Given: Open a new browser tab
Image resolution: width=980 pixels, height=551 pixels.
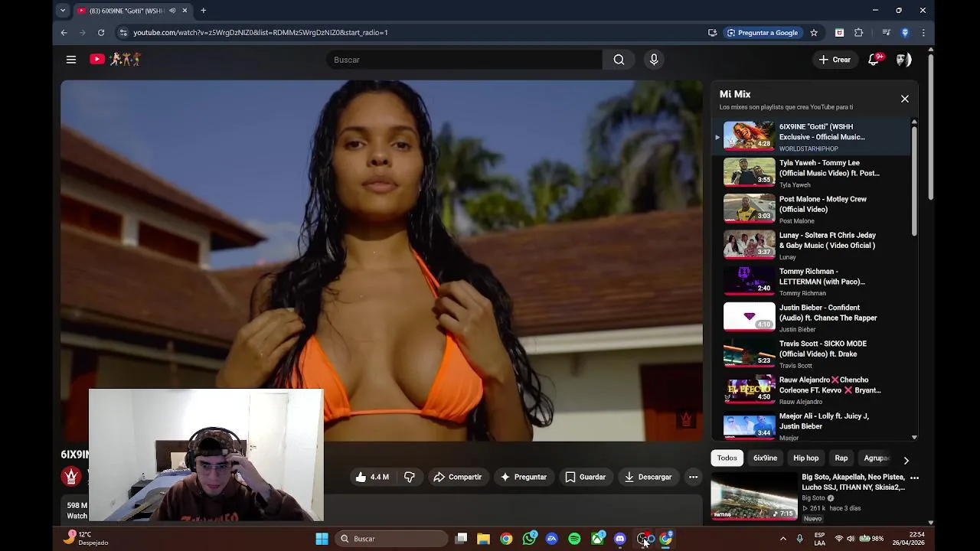Looking at the screenshot, I should click(x=203, y=11).
